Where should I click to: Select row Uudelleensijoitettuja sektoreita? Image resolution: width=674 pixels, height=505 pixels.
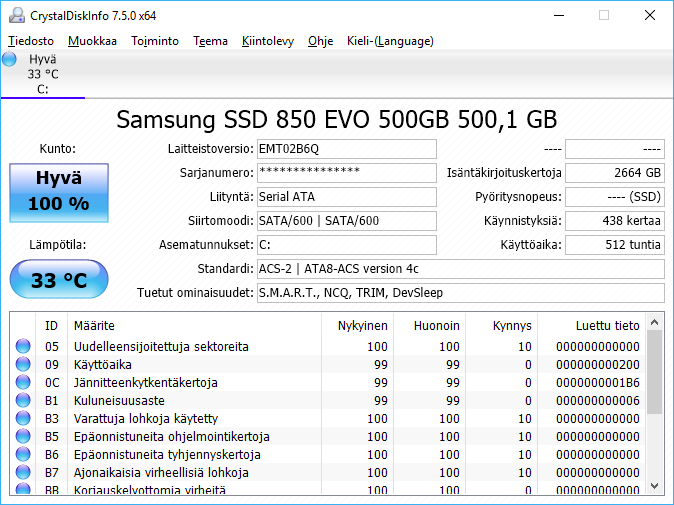point(328,346)
